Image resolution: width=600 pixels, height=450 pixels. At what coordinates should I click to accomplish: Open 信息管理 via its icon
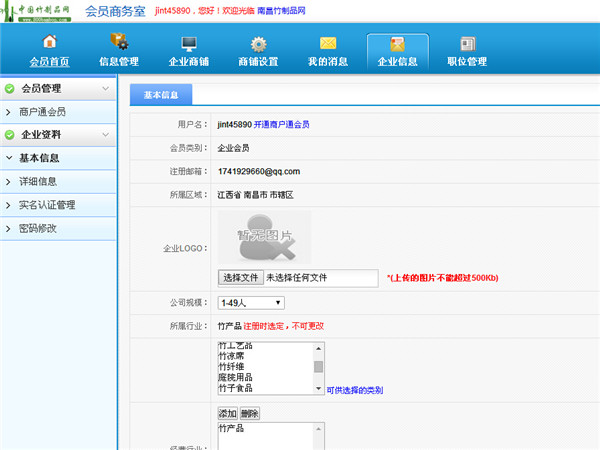coord(119,43)
